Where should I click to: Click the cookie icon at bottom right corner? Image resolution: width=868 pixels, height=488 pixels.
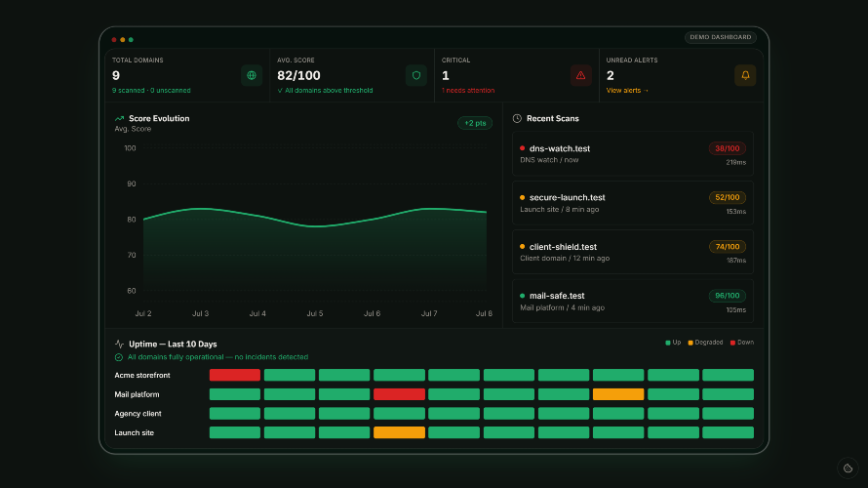[x=848, y=468]
